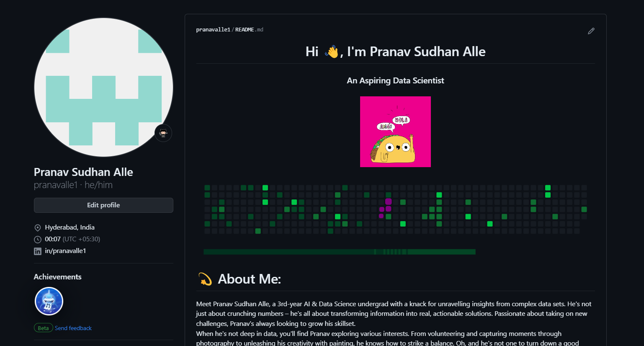Click a purple cell in contribution grid
The image size is (644, 346).
388,202
